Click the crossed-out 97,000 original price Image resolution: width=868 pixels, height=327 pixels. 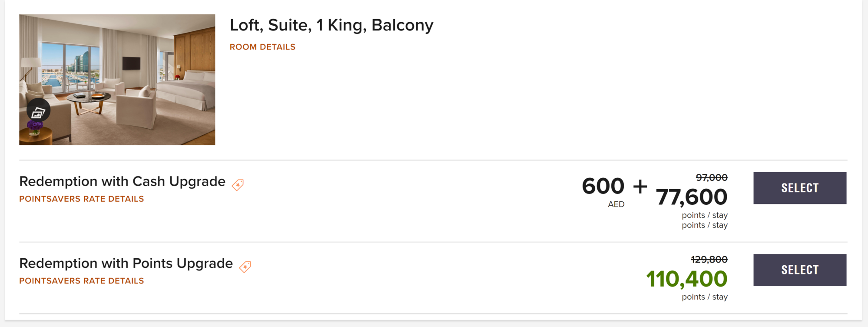point(711,177)
